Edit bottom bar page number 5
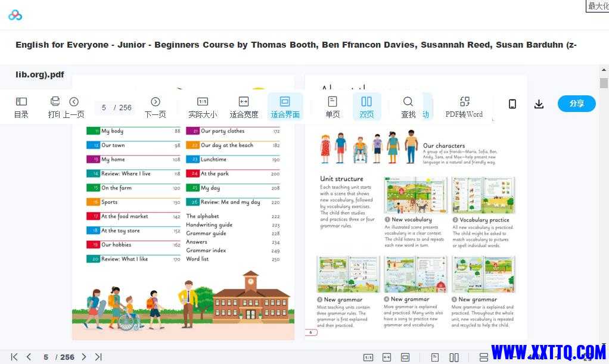Viewport: 609px width, 364px height. pos(46,357)
